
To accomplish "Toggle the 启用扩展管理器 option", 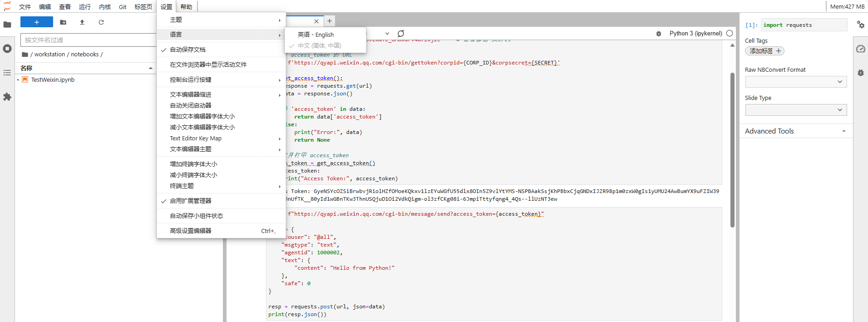I will [x=190, y=201].
